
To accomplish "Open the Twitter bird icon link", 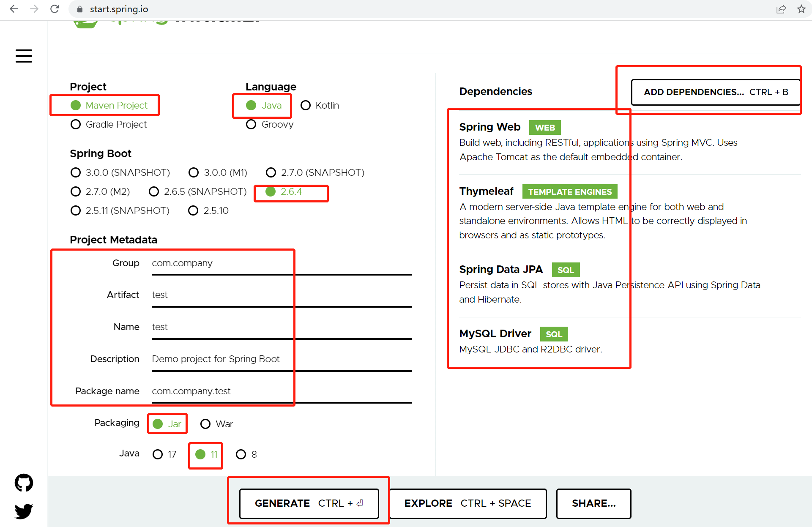I will 24,511.
